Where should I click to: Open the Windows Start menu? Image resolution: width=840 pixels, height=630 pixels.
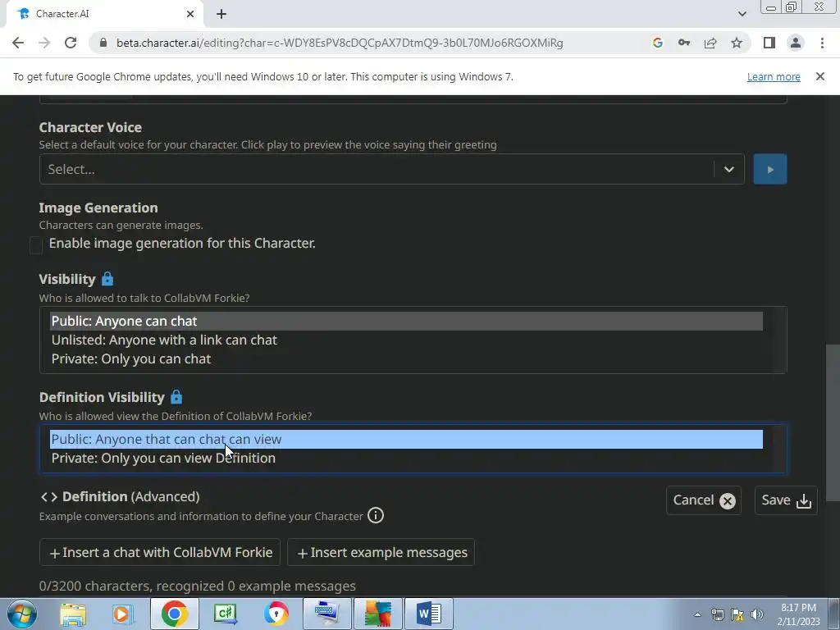(22, 614)
